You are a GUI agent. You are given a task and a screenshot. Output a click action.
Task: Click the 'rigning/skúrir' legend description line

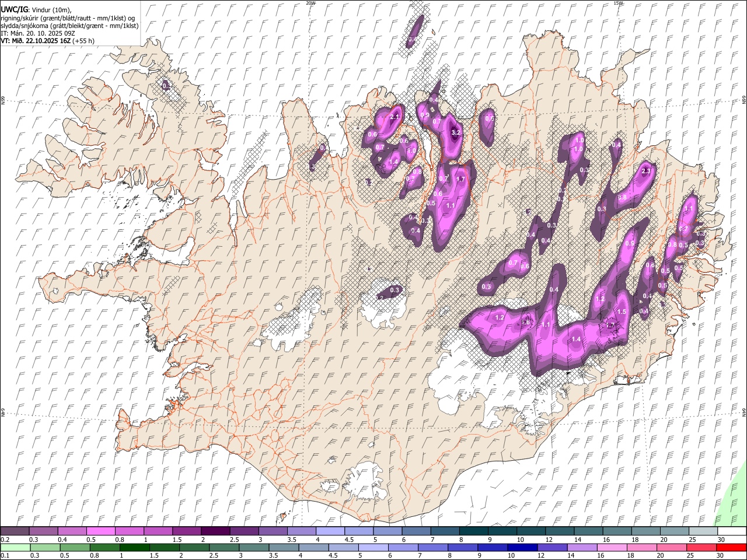[68, 18]
